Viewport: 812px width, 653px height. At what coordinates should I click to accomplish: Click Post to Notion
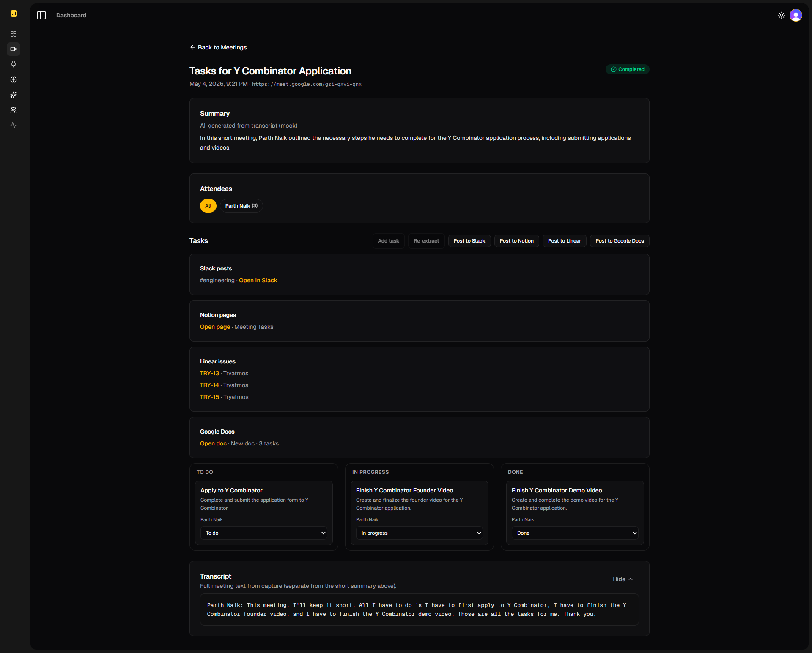[x=517, y=241]
